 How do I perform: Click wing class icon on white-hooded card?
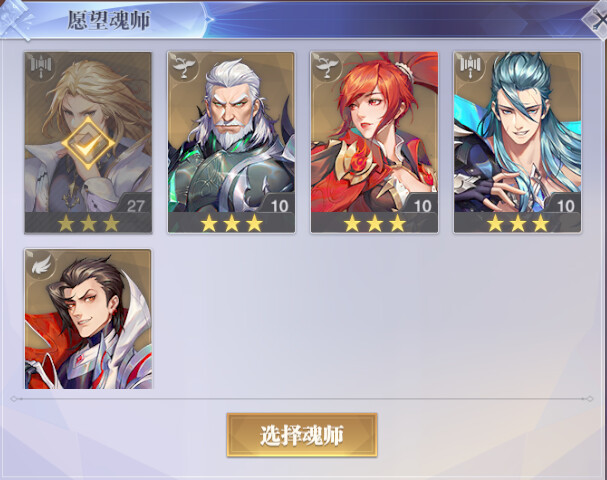pyautogui.click(x=41, y=264)
